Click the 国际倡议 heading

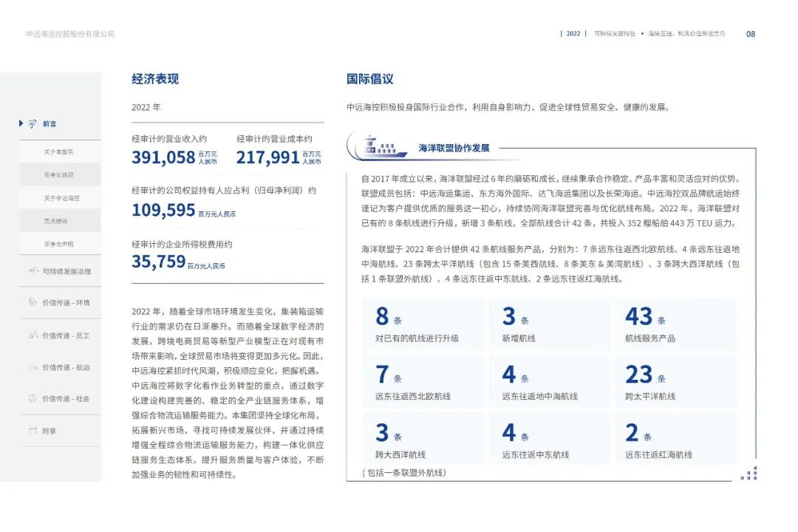pos(370,79)
